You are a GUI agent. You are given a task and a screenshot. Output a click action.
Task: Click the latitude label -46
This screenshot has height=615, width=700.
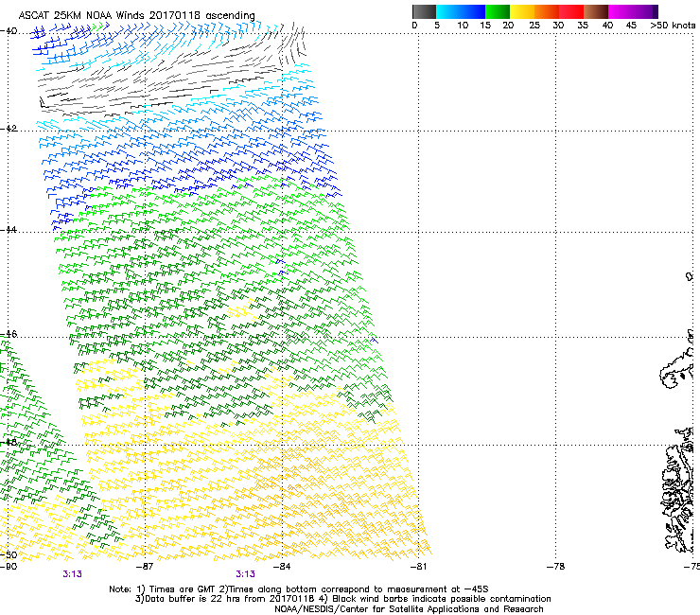(9, 334)
